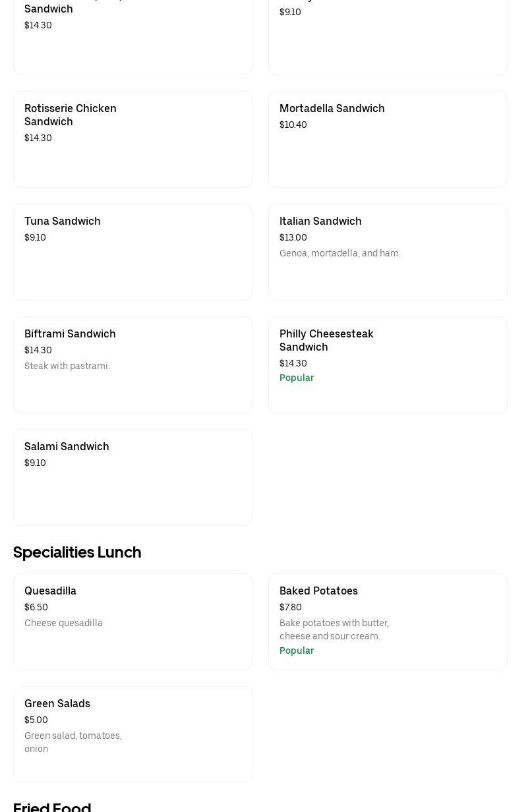Image resolution: width=530 pixels, height=812 pixels.
Task: Click the $5.00 Green Salads price
Action: click(36, 720)
